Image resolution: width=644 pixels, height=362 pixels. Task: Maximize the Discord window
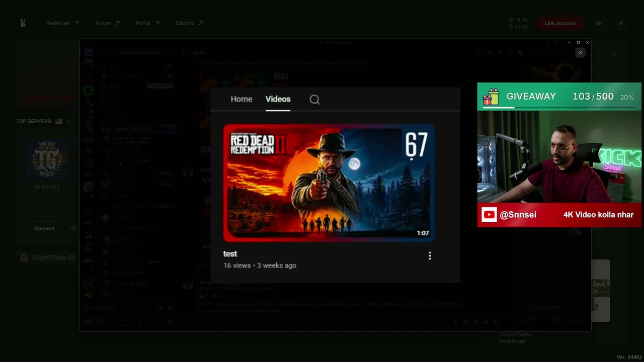tap(578, 43)
